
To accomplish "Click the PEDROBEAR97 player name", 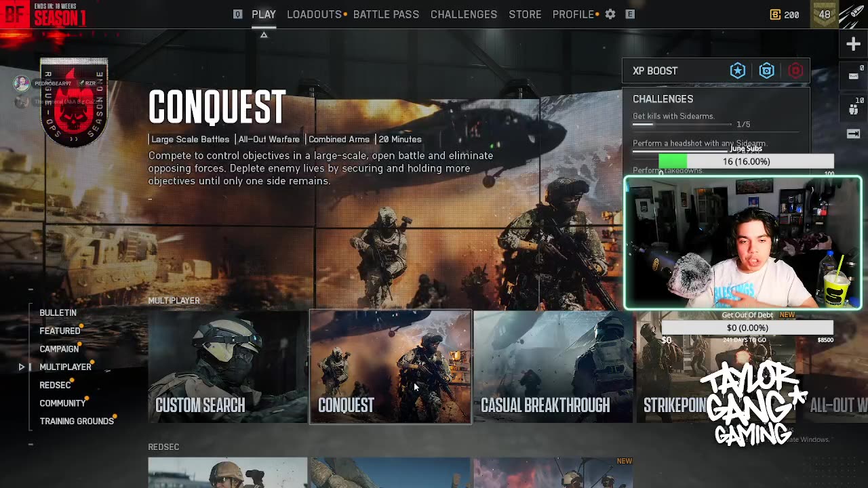I will tap(52, 83).
